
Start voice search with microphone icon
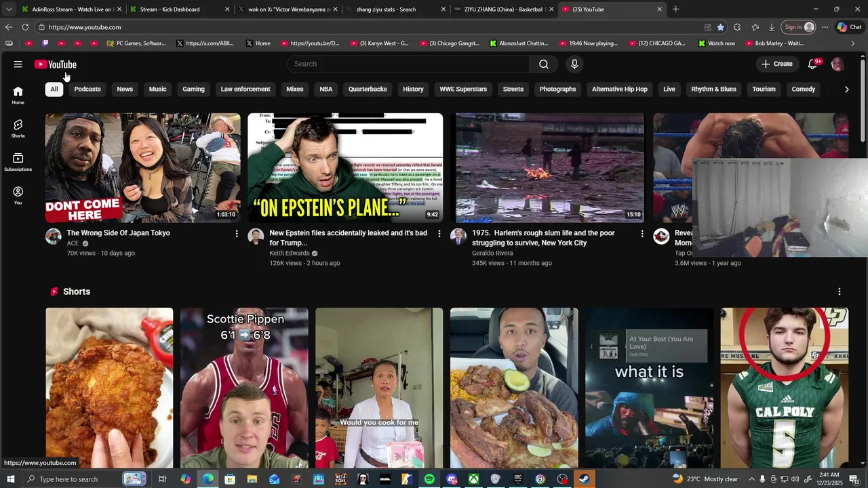[x=574, y=64]
